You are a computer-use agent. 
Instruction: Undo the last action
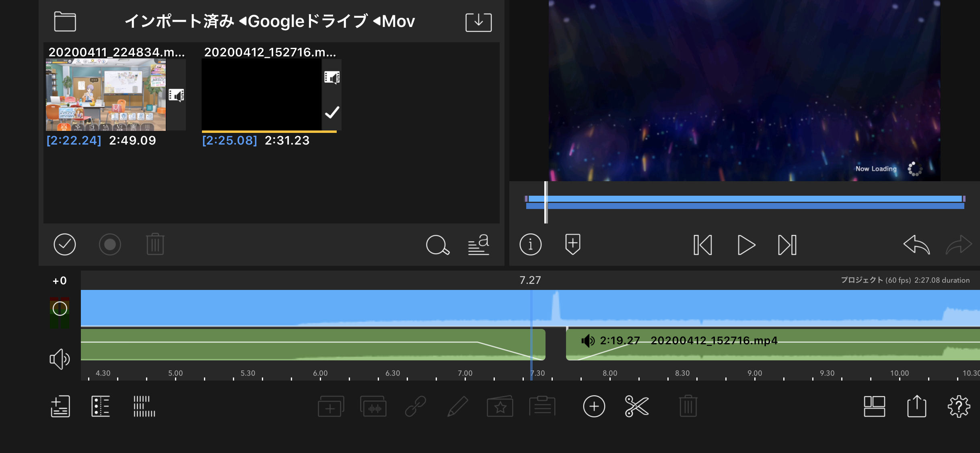[x=916, y=244]
